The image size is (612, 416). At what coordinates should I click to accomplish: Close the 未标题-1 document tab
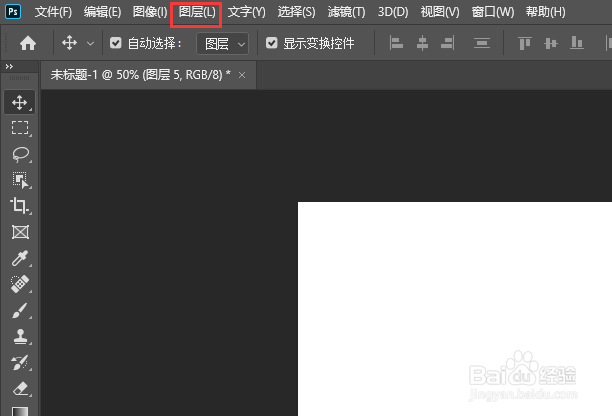point(242,75)
